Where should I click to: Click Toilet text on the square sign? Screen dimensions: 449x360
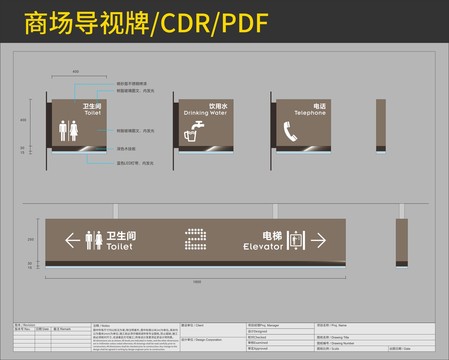pyautogui.click(x=93, y=113)
